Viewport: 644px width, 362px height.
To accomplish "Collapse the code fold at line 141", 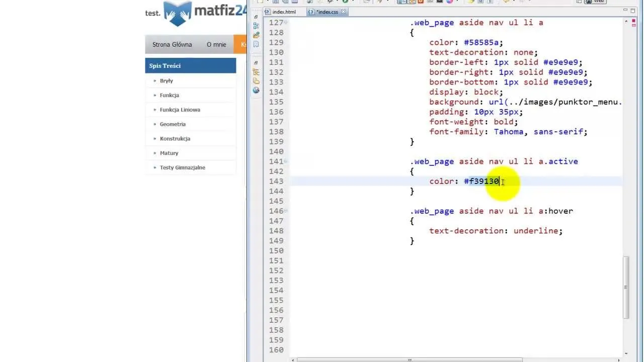I will [286, 161].
